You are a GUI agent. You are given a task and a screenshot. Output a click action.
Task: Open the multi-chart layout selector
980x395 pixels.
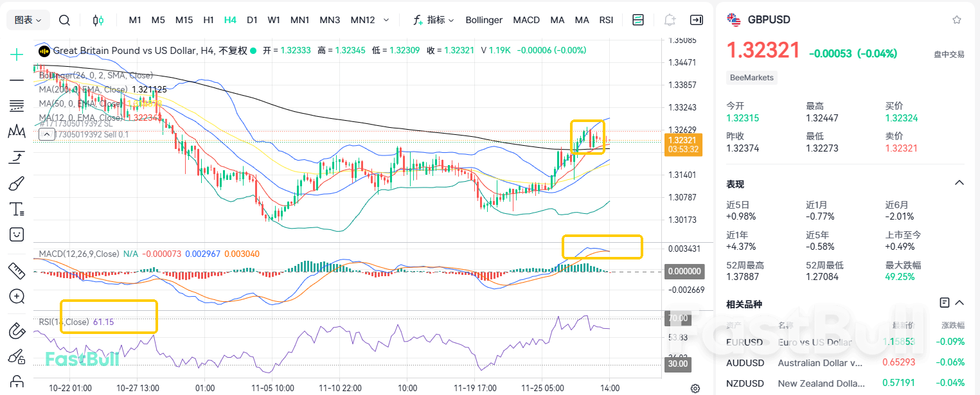[638, 20]
